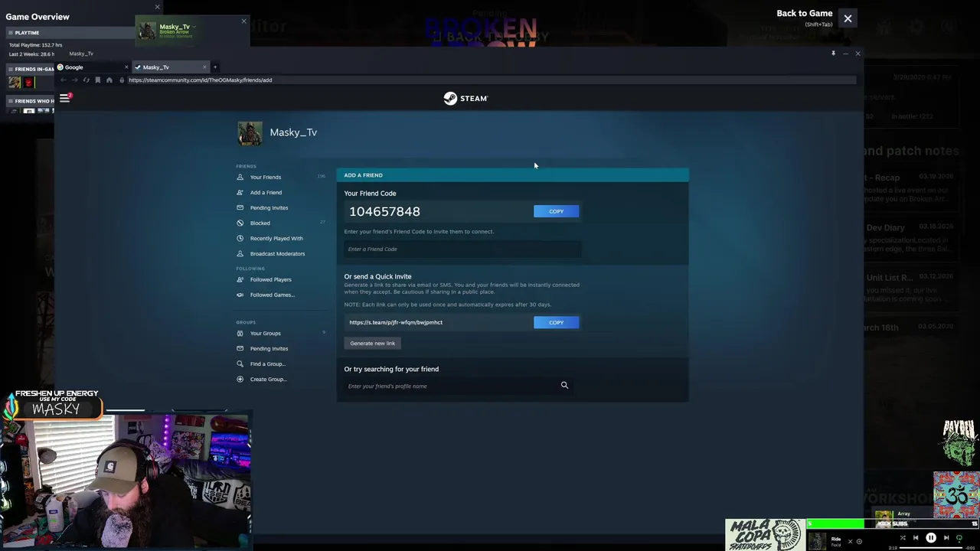Screen dimensions: 980x551
Task: Click the quick invite URL text
Action: coord(396,322)
